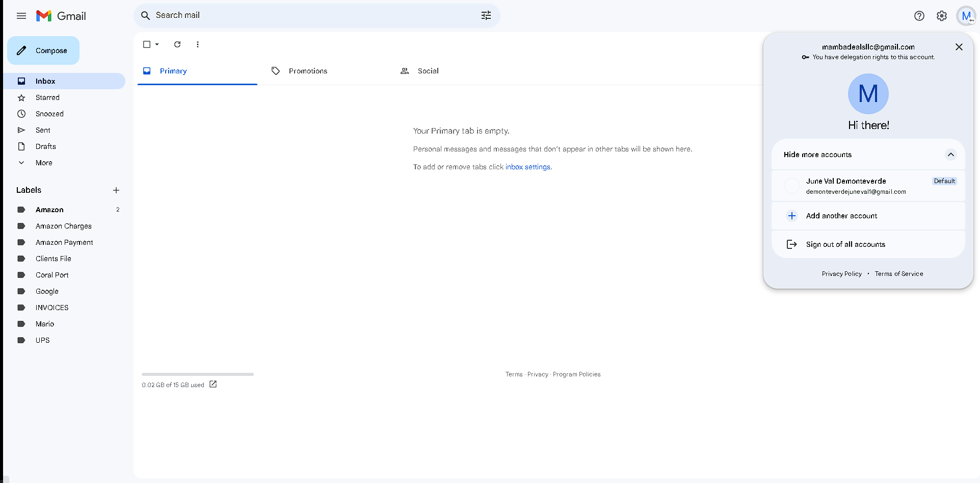Image resolution: width=980 pixels, height=483 pixels.
Task: Switch to the Social tab
Action: (x=455, y=71)
